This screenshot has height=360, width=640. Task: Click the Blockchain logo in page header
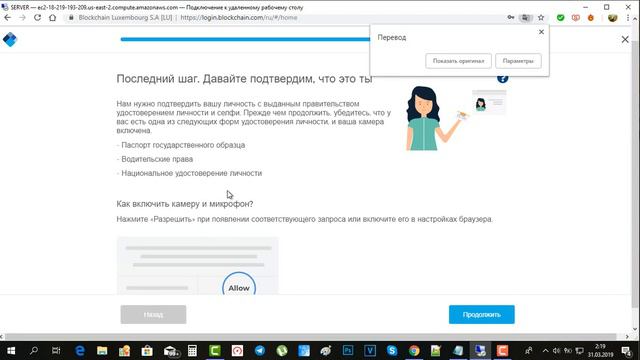tap(10, 40)
